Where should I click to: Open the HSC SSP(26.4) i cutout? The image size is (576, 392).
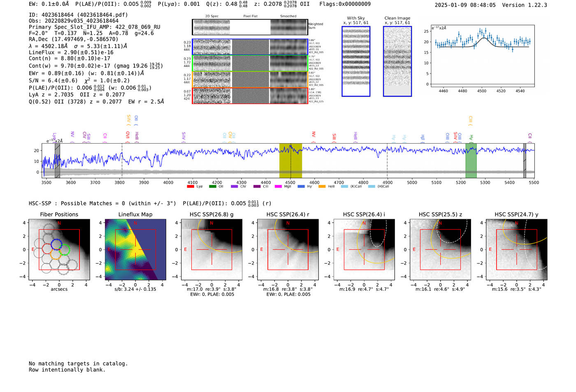point(364,250)
